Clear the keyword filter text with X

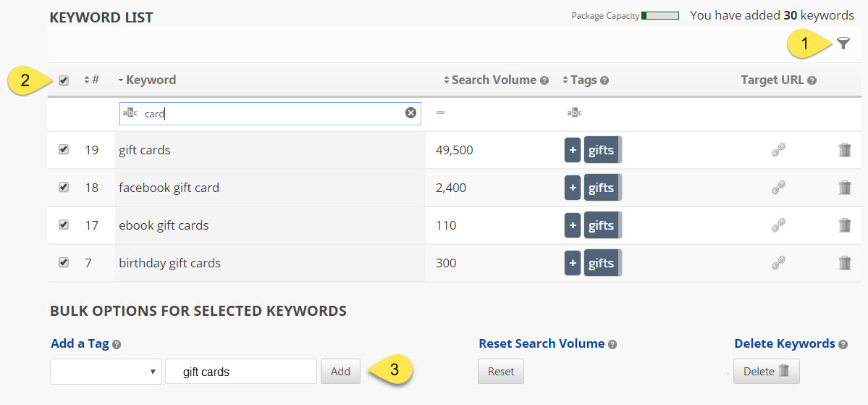(410, 113)
